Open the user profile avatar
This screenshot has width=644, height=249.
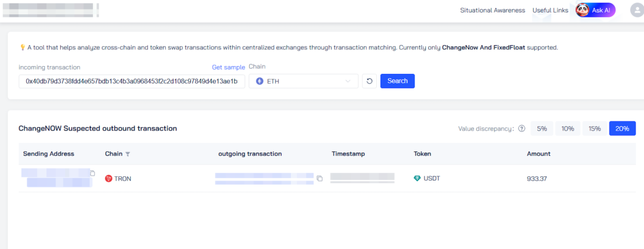pos(637,10)
